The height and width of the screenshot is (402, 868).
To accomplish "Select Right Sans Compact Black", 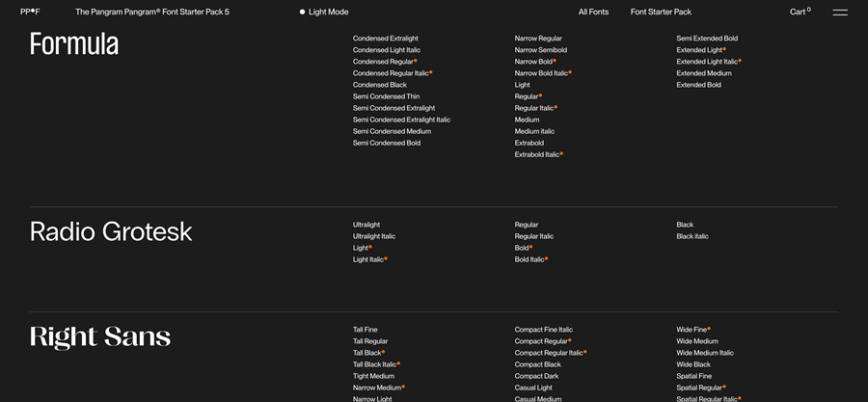I will coord(537,364).
